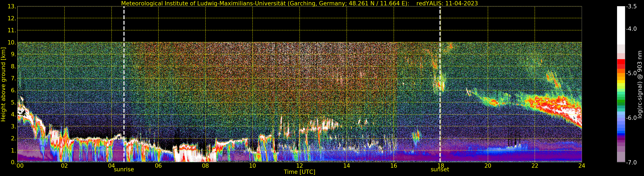
Task: Click the 20 tick on the time axis
Action: [488, 166]
